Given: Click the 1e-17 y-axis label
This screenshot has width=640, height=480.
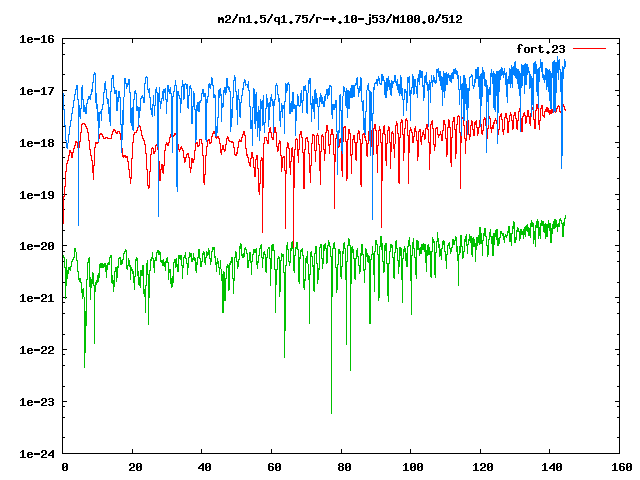Looking at the screenshot, I should [37, 91].
